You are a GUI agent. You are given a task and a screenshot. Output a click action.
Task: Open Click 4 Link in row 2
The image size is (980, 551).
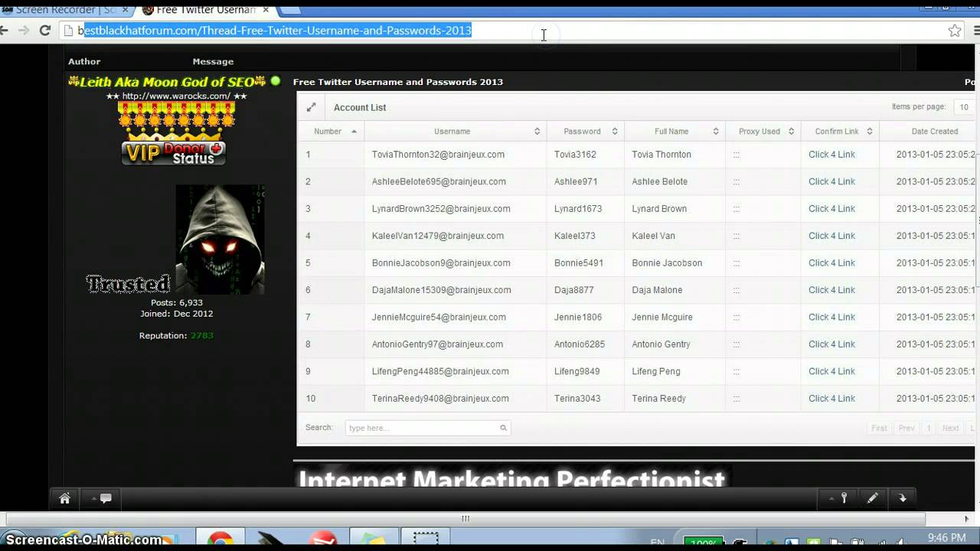coord(831,181)
